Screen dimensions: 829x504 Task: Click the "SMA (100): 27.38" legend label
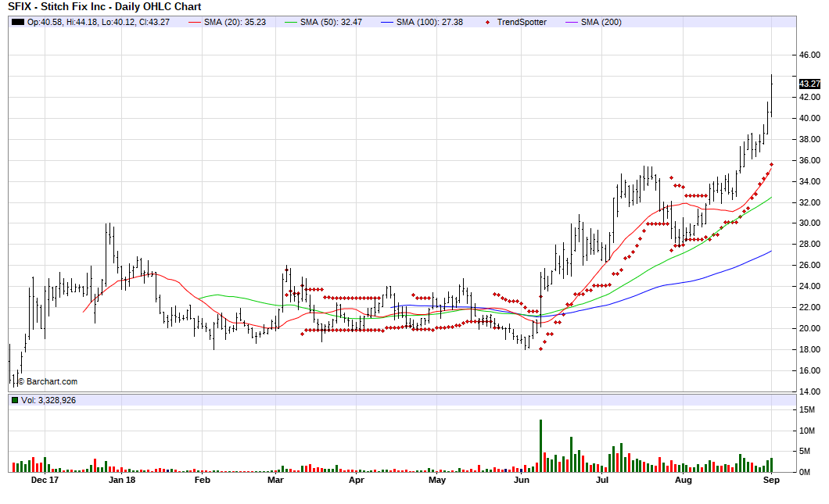(x=429, y=22)
